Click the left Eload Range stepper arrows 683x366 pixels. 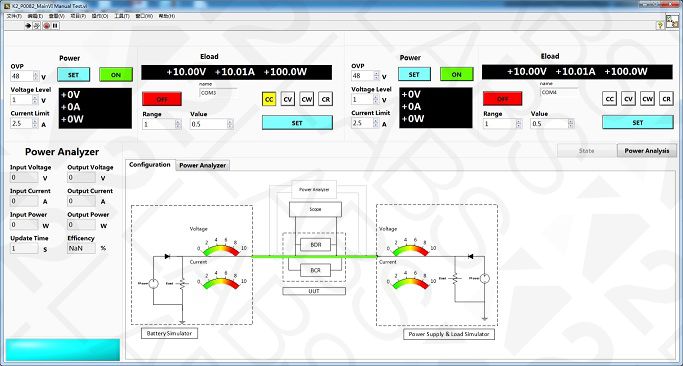[178, 124]
